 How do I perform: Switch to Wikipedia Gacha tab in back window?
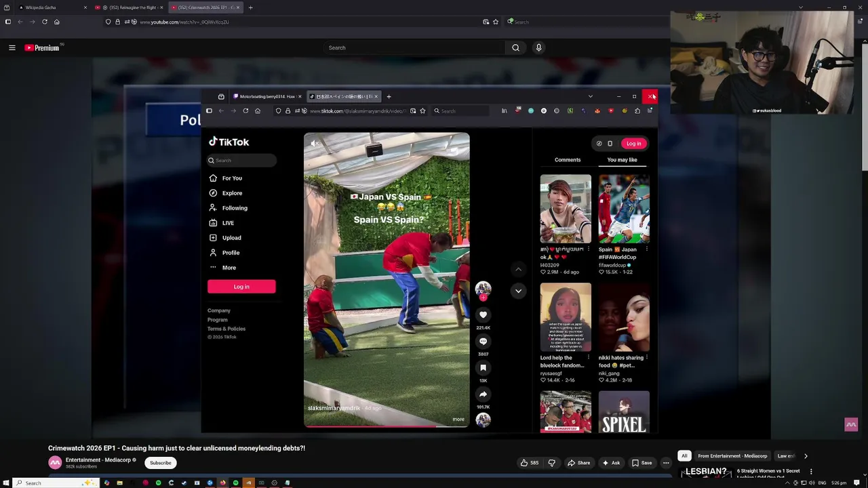53,7
